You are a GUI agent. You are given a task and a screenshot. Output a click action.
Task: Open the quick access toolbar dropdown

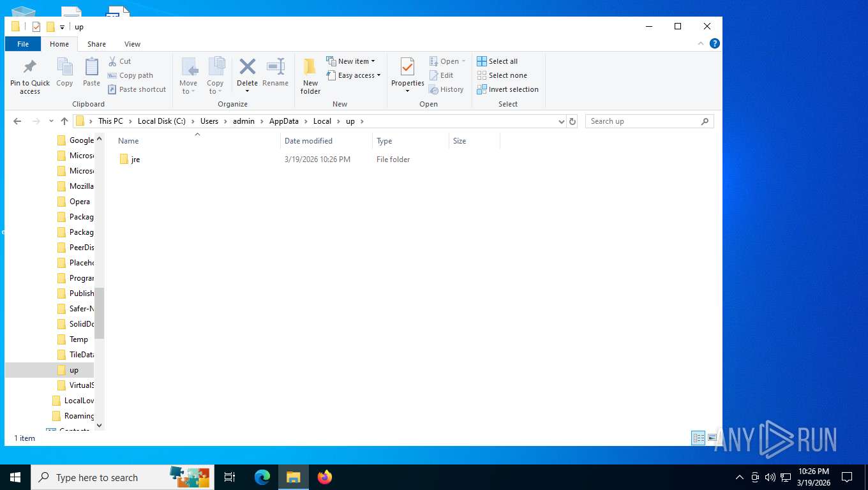tap(62, 27)
